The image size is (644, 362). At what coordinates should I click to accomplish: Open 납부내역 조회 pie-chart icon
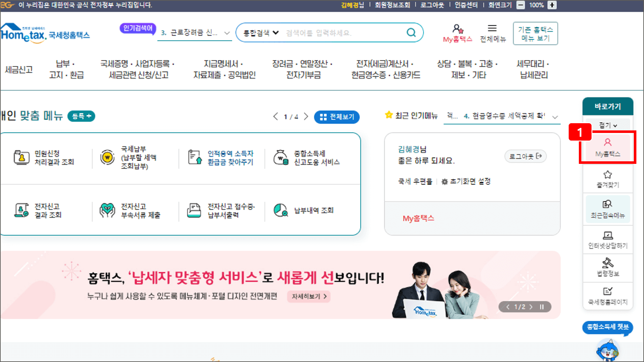point(280,210)
